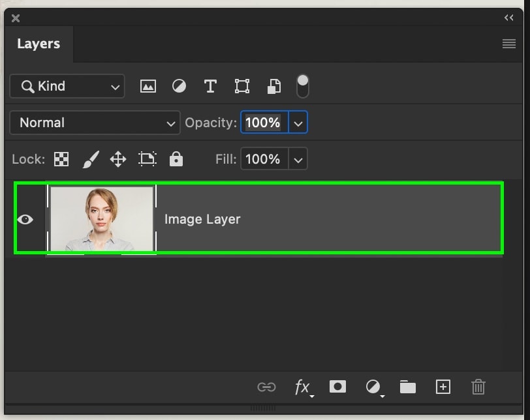Toggle layer filtering switch on/off

click(x=303, y=85)
